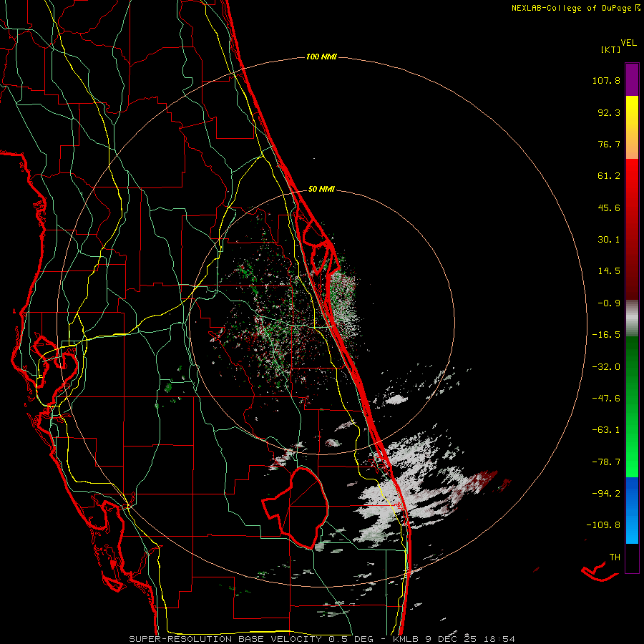
Task: Select the -0.9 velocity scale value
Action: [609, 303]
